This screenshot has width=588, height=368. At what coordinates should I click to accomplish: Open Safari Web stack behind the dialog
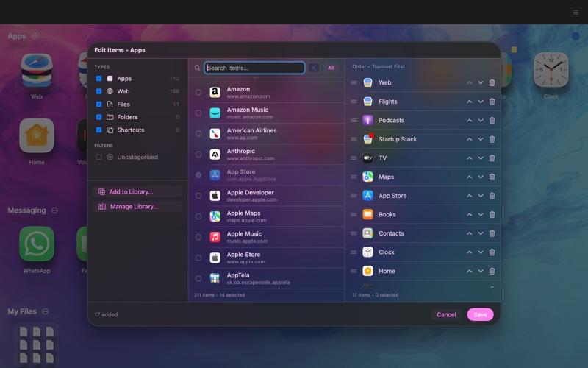point(36,71)
